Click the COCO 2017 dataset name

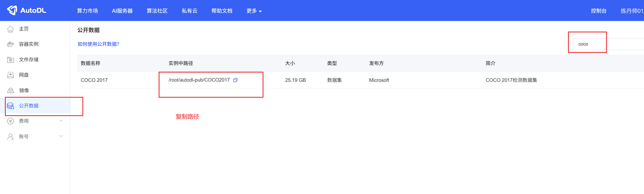coord(94,80)
